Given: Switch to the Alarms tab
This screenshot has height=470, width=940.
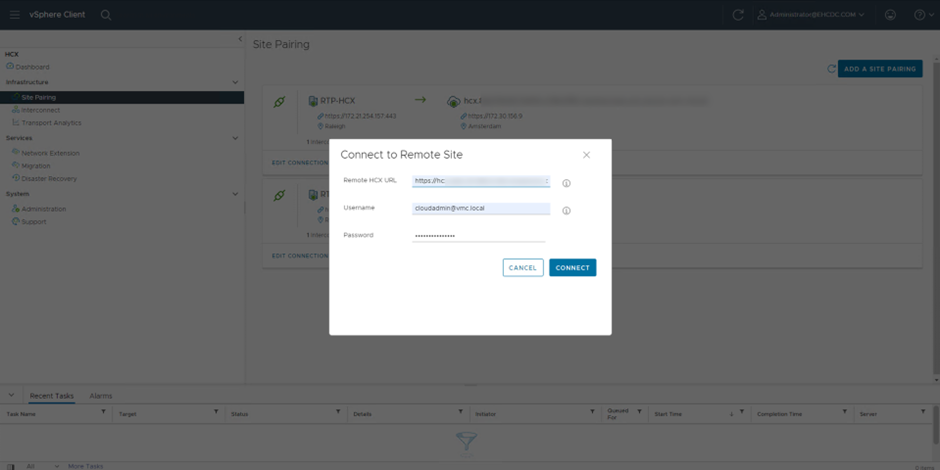Looking at the screenshot, I should (100, 396).
